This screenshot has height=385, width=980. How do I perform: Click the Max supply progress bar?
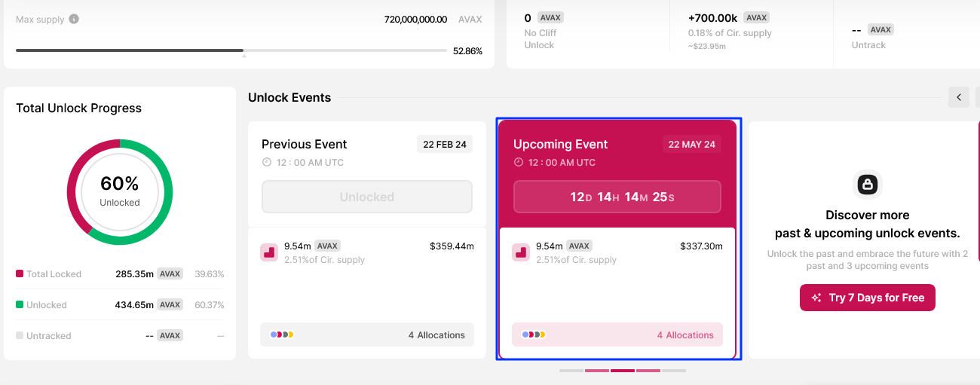231,50
